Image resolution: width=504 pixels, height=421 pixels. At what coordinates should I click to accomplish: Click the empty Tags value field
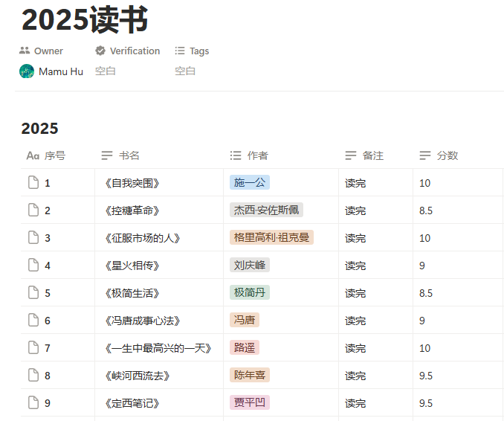pos(185,71)
